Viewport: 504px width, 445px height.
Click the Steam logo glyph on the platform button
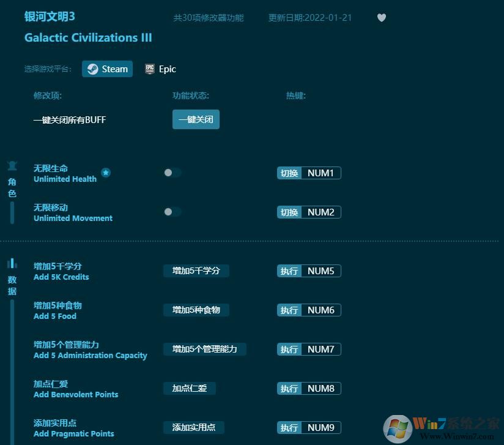pos(93,69)
